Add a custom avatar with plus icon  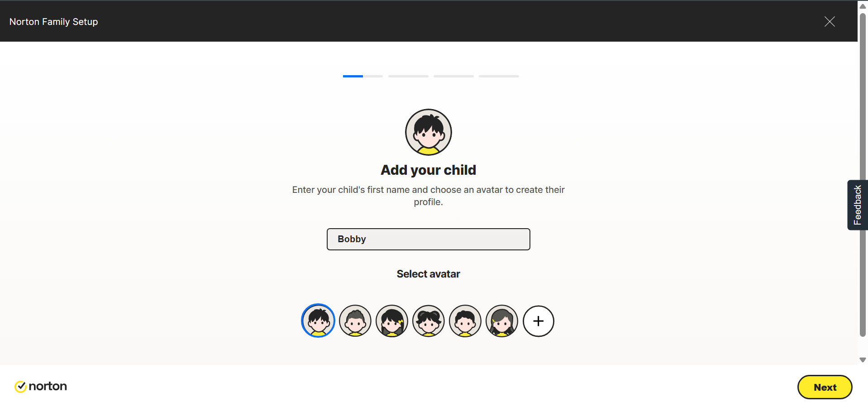tap(539, 321)
